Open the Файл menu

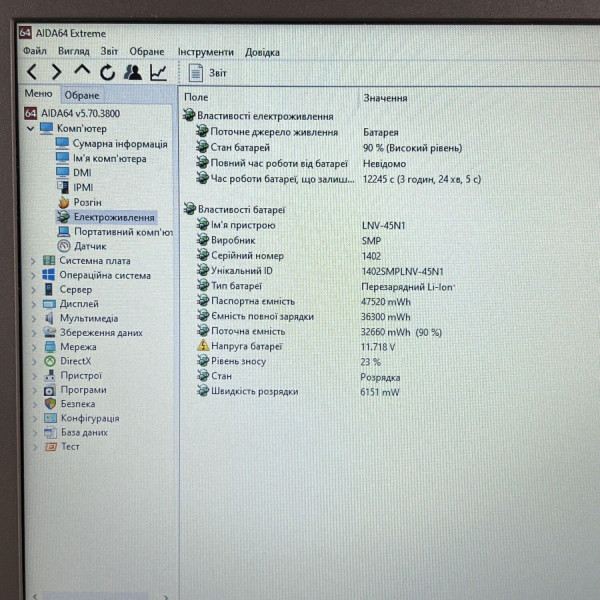click(x=35, y=51)
